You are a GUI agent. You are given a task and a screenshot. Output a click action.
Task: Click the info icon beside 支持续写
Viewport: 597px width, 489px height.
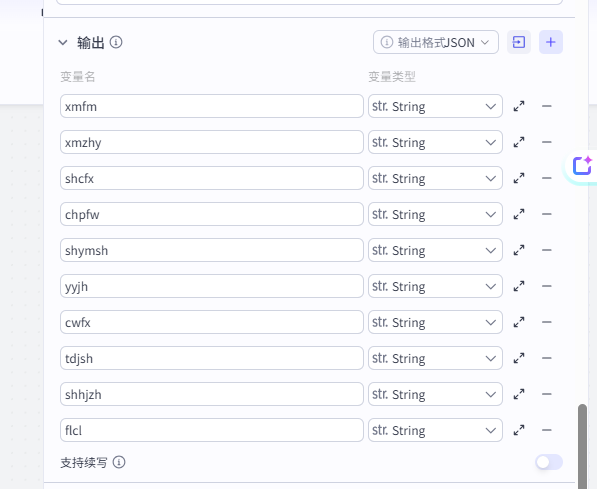[x=119, y=462]
